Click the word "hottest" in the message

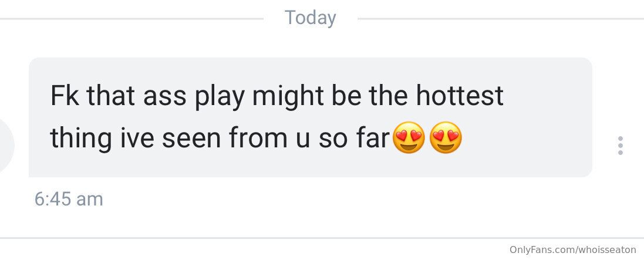tap(460, 95)
